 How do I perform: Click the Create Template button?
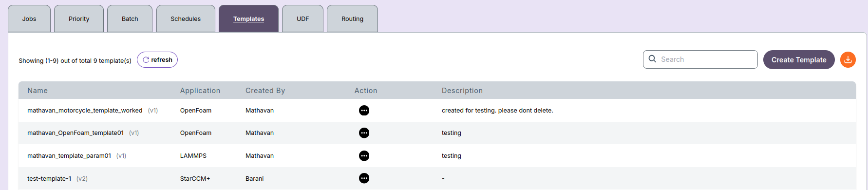(799, 59)
